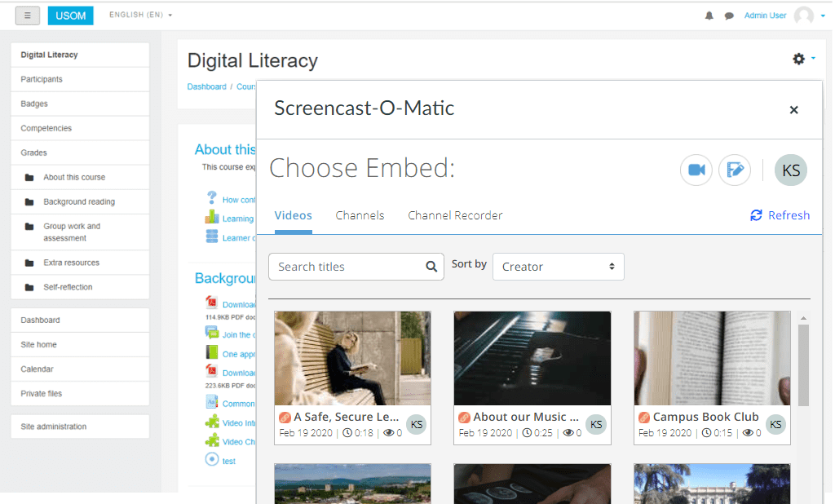The width and height of the screenshot is (835, 504).
Task: Switch to the Channels tab
Action: coord(360,216)
